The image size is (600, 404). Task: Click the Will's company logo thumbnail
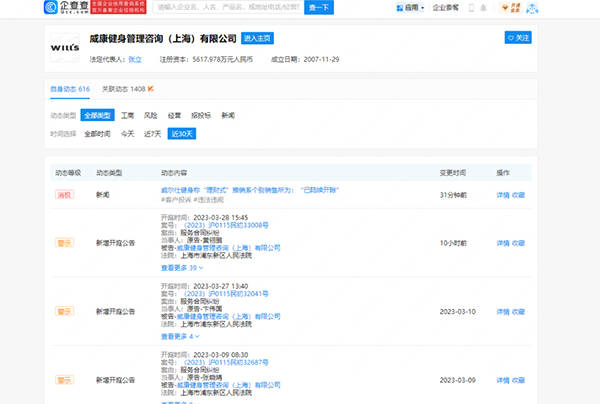pos(65,48)
